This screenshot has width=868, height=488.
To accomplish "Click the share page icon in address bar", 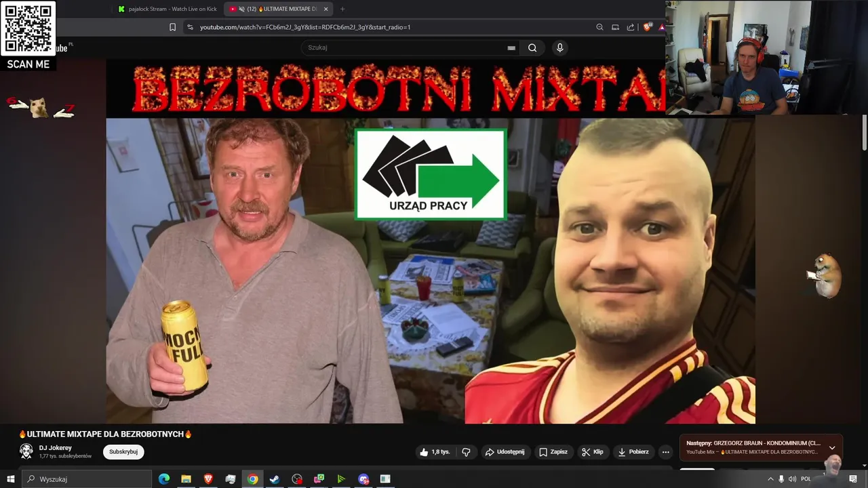I will tap(631, 27).
